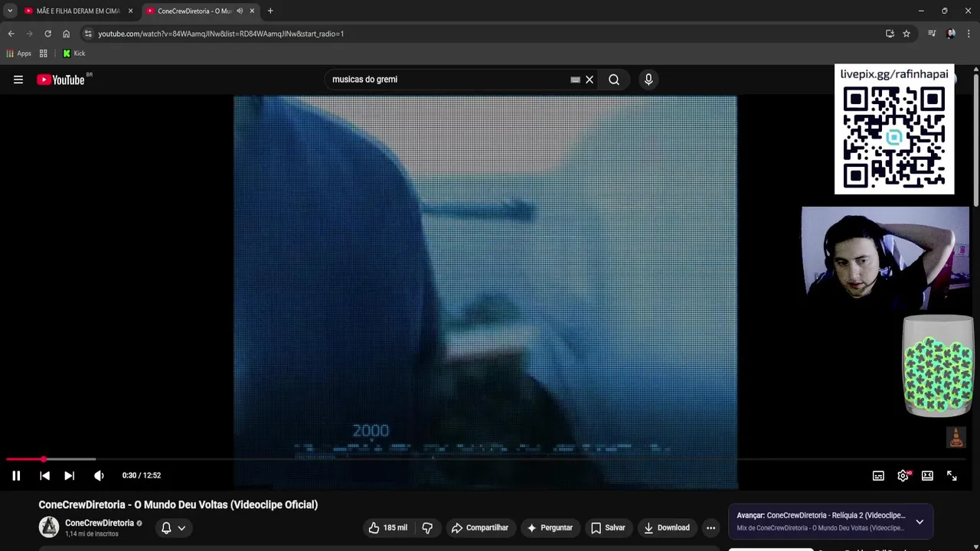
Task: Go to the YouTube home logo
Action: click(x=61, y=80)
